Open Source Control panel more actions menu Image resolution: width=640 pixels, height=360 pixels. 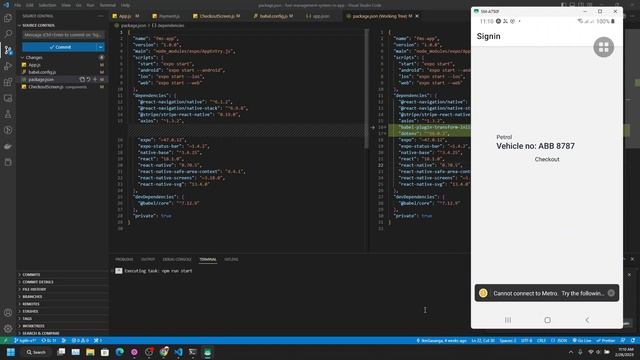101,16
